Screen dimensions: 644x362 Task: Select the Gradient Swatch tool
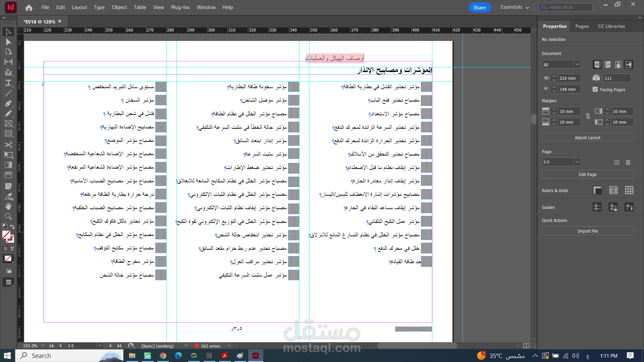click(x=8, y=165)
